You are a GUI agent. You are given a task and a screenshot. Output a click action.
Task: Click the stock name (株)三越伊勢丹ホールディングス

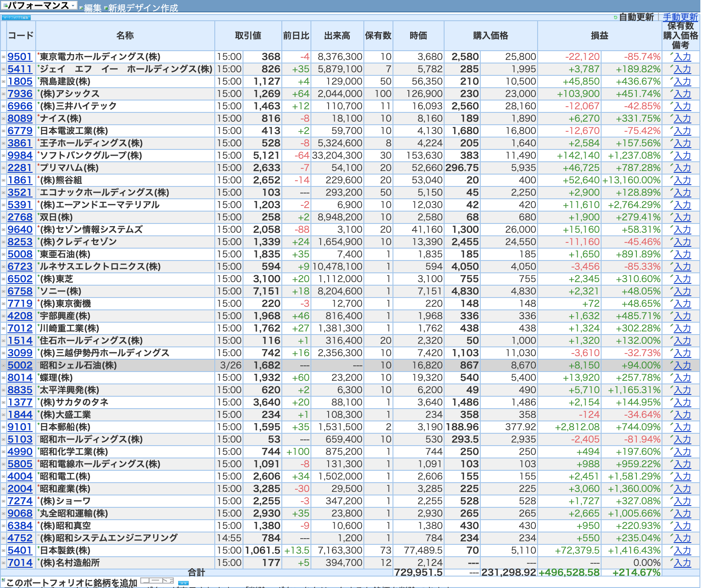coord(105,353)
